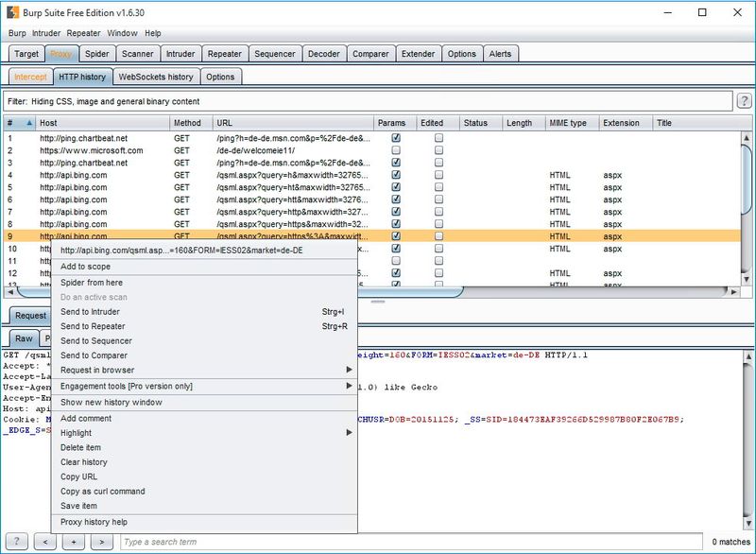Viewport: 756px width, 554px height.
Task: Open the Help menu
Action: [153, 33]
